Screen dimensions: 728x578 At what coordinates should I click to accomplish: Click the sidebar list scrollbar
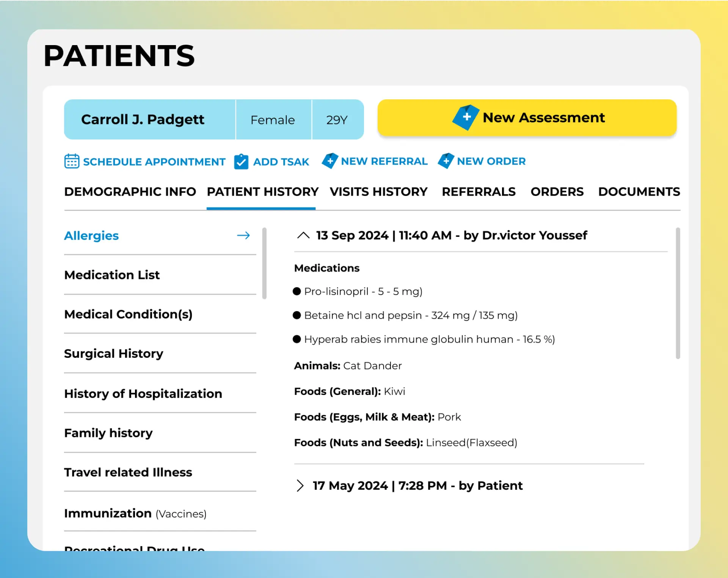point(264,263)
